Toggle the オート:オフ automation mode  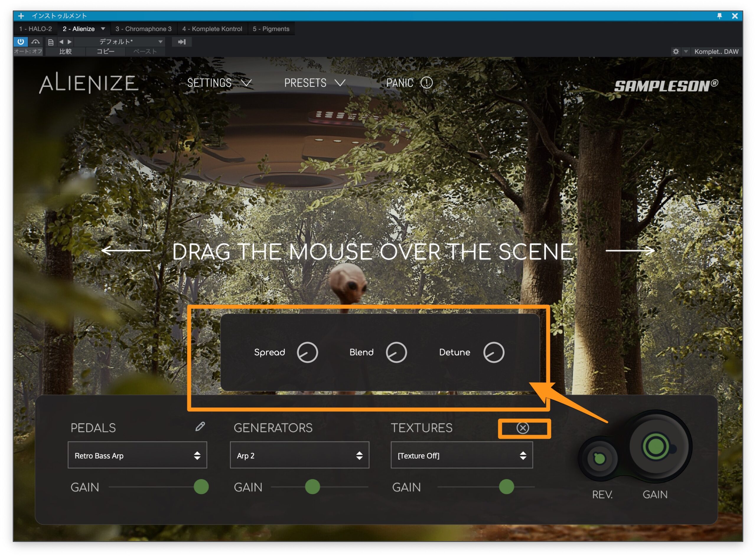(28, 52)
